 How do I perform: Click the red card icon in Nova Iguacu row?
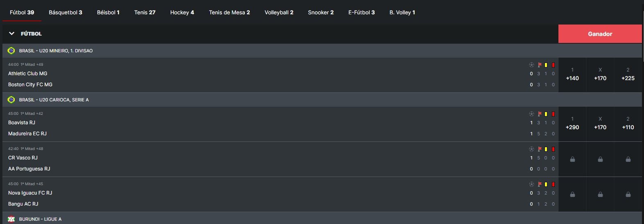[553, 184]
